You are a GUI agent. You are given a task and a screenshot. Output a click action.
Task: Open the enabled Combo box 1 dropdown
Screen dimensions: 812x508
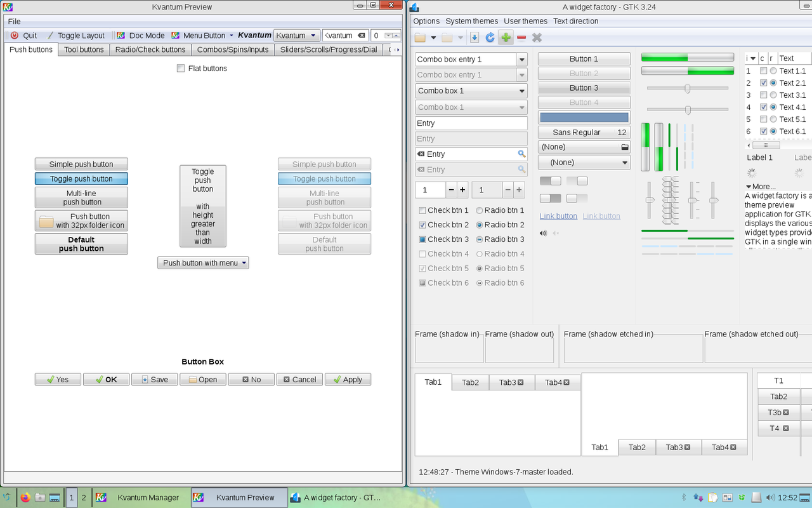coord(471,91)
